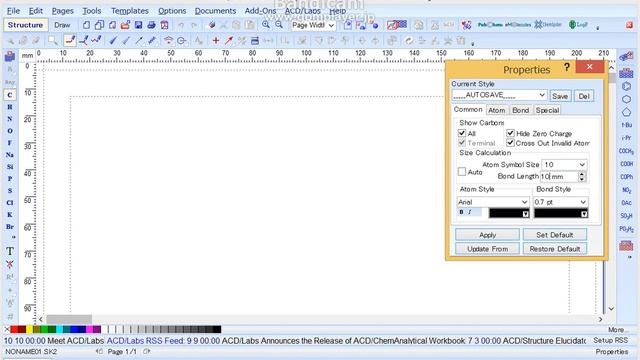Open the Options menu

coord(172,11)
